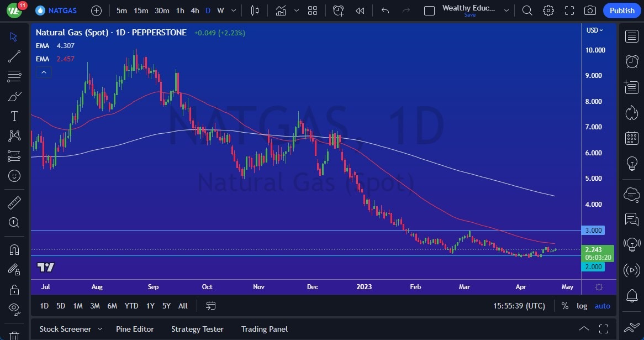644x340 pixels.
Task: Expand the Wealthy Educ layout dropdown
Action: coord(506,11)
